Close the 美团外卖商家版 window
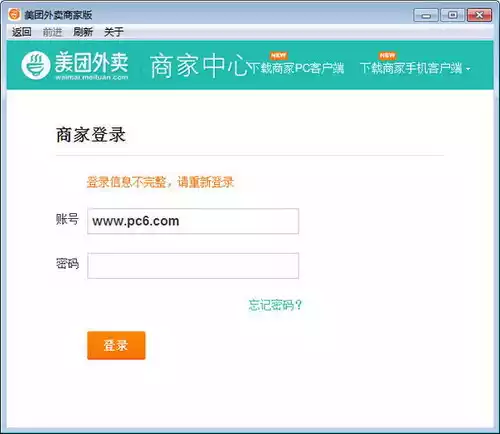Screen dimensions: 500x434 479,15
